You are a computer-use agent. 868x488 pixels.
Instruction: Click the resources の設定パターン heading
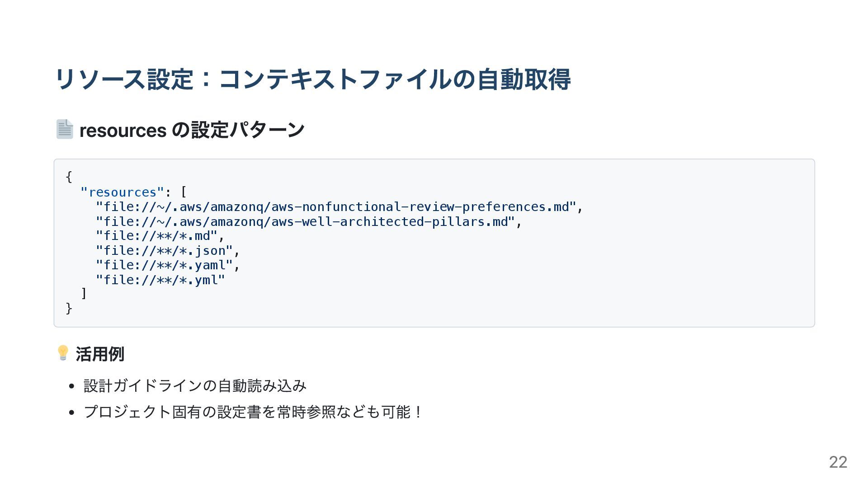(x=192, y=130)
